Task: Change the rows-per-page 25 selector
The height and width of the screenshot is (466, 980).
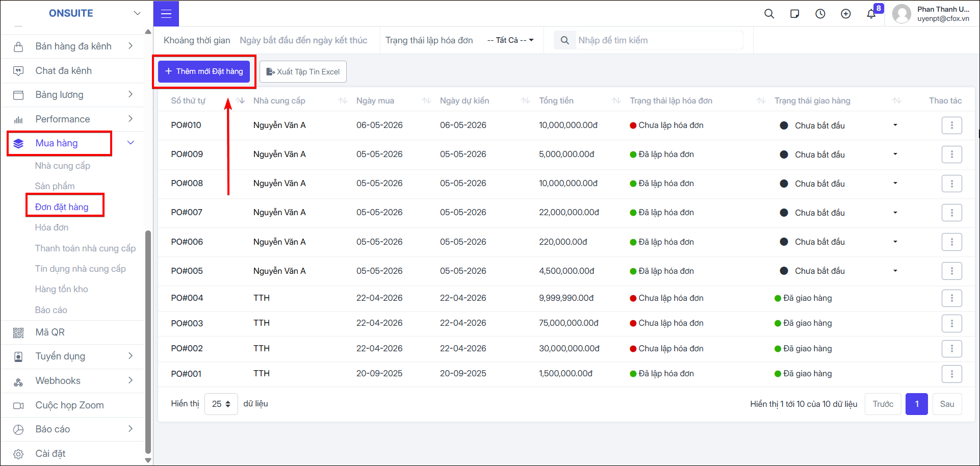Action: (221, 404)
